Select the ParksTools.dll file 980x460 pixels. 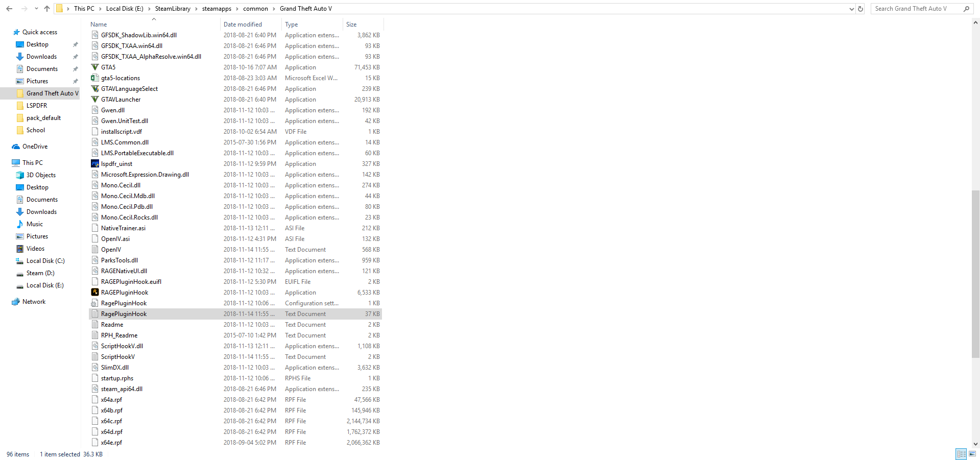click(x=119, y=260)
